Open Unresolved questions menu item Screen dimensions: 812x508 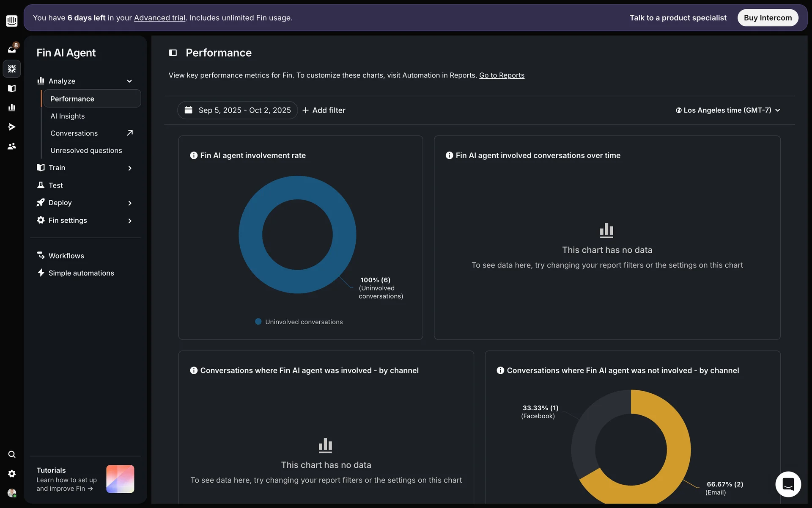point(86,151)
